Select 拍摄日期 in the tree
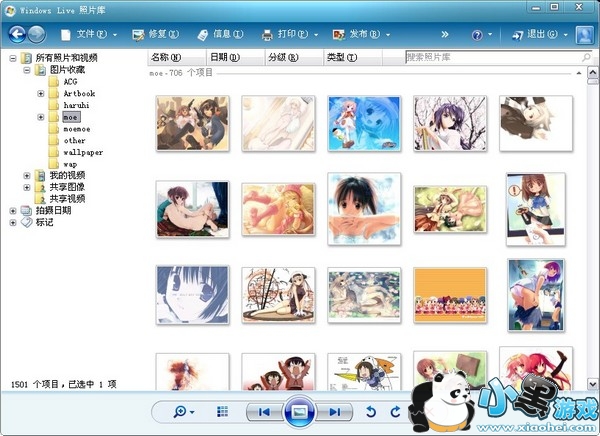The height and width of the screenshot is (436, 600). point(53,211)
